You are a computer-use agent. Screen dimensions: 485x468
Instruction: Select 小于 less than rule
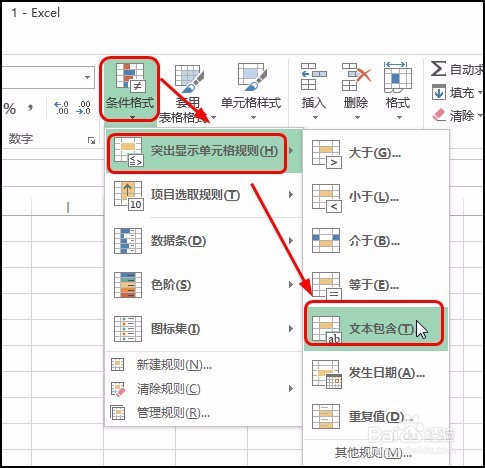coord(376,197)
